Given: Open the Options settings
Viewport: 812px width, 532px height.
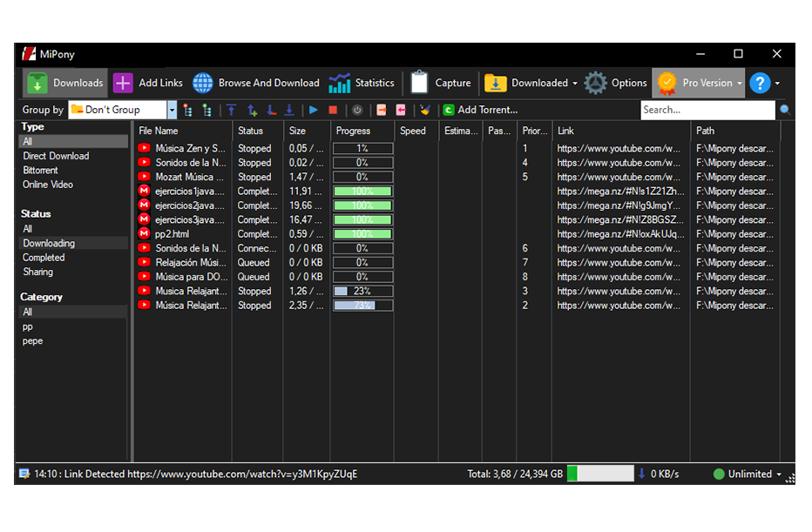Looking at the screenshot, I should 615,83.
